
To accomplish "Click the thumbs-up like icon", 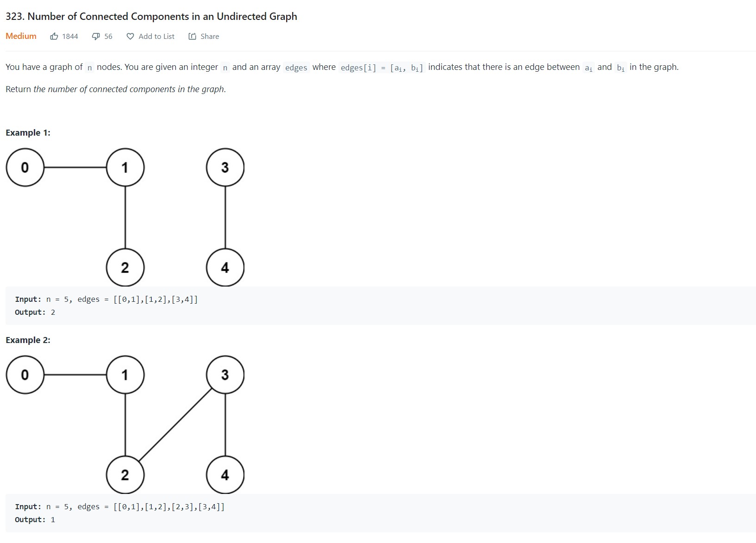I will click(54, 36).
